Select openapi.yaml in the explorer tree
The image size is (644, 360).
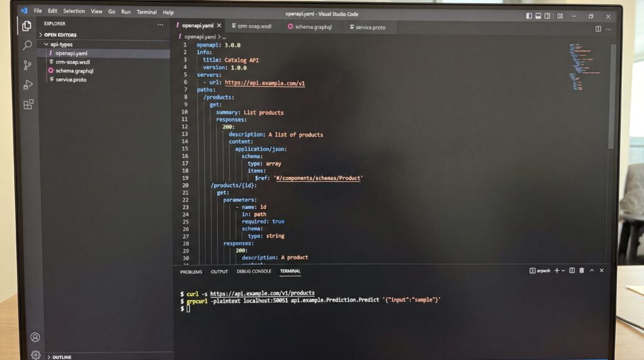(x=71, y=53)
